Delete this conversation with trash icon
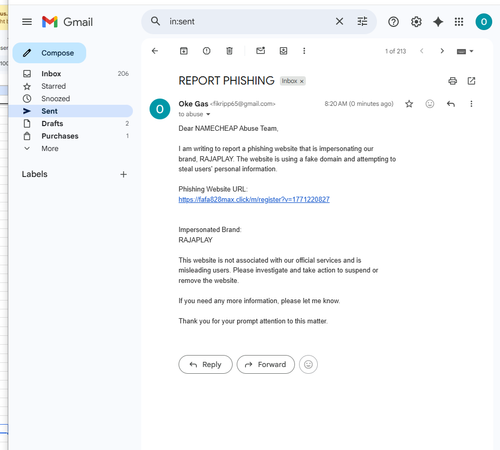Viewport: 500px width, 450px height. point(229,51)
